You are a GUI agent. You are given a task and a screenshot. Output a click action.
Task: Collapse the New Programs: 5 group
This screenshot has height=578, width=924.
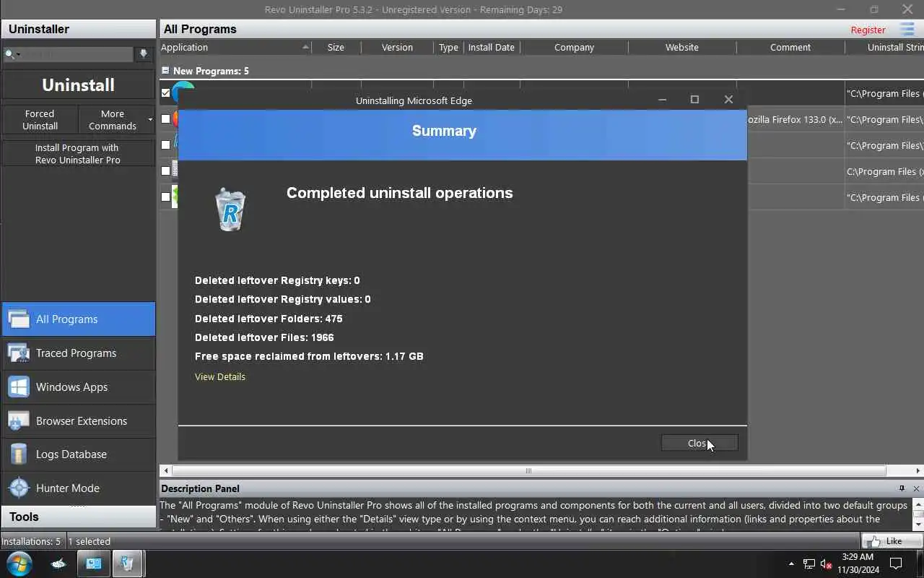pyautogui.click(x=165, y=71)
